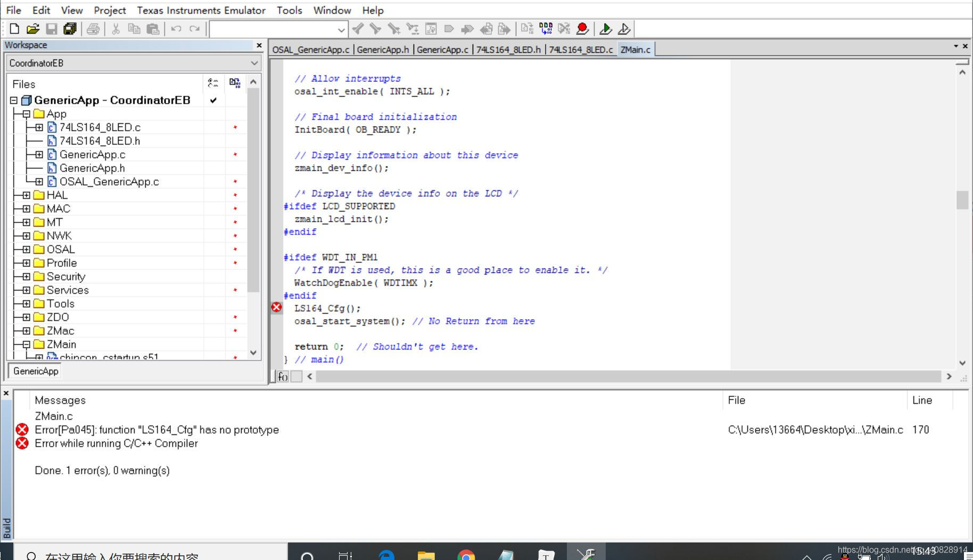Expand the OSAL_GenericApp.c file node
Image resolution: width=973 pixels, height=560 pixels.
coord(39,181)
